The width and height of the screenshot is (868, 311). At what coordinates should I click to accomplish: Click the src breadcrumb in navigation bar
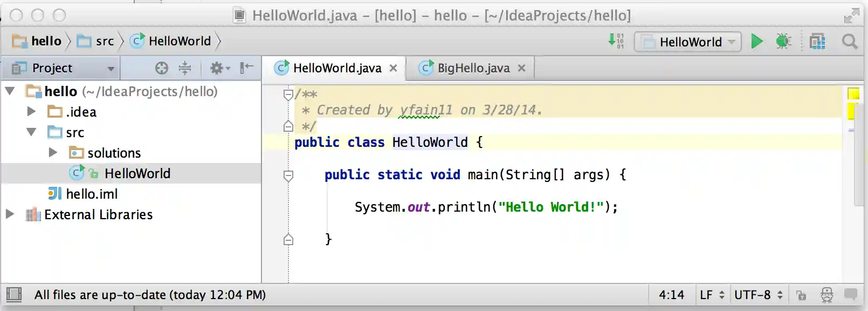[105, 42]
